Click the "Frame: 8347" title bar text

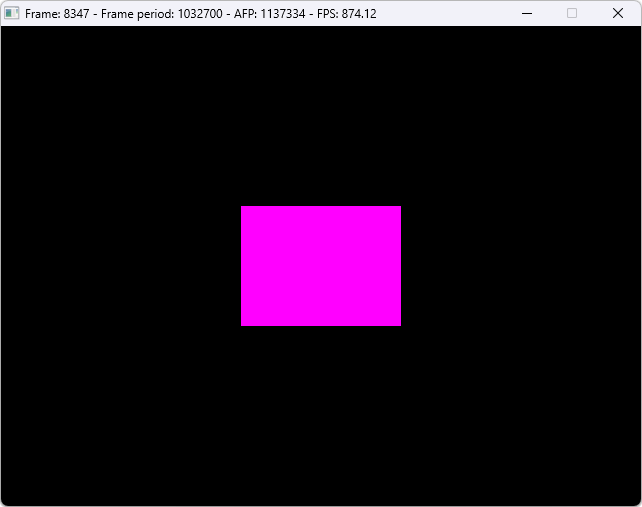[57, 14]
